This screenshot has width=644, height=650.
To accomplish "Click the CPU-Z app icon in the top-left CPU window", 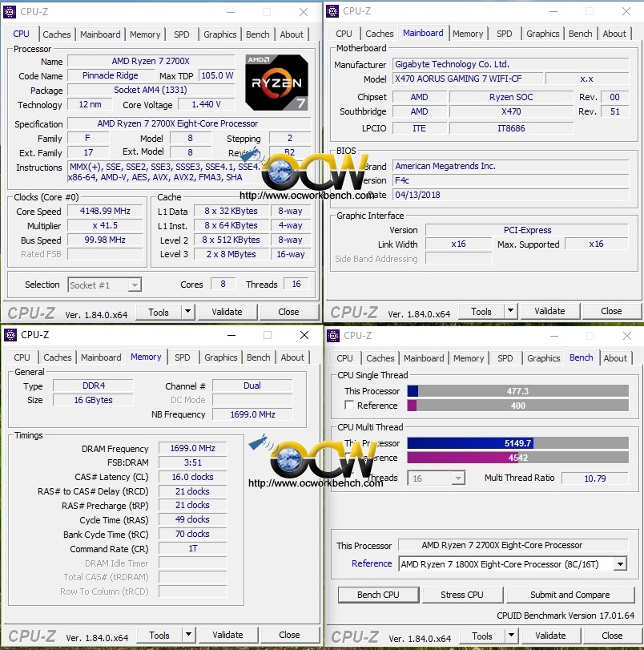I will [x=10, y=11].
